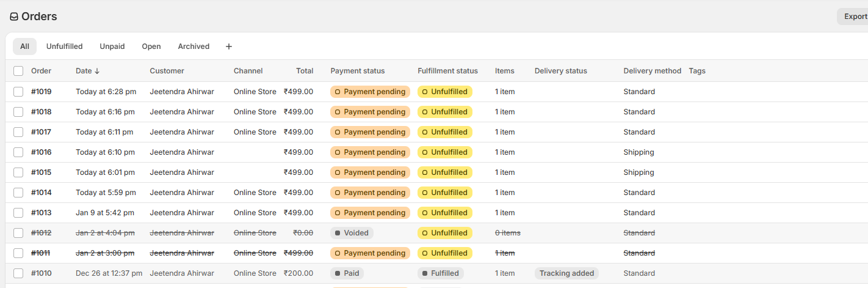Click Unfulfilled badge for order #1018
The width and height of the screenshot is (868, 288).
(x=444, y=112)
